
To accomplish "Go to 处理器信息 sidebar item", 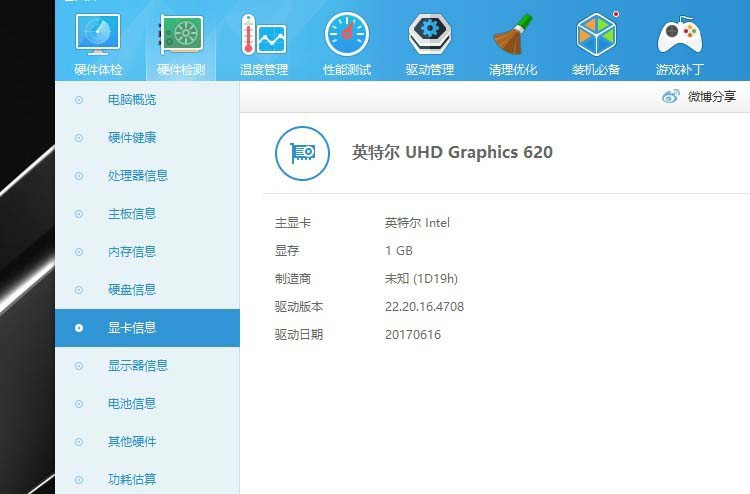I will pyautogui.click(x=147, y=176).
